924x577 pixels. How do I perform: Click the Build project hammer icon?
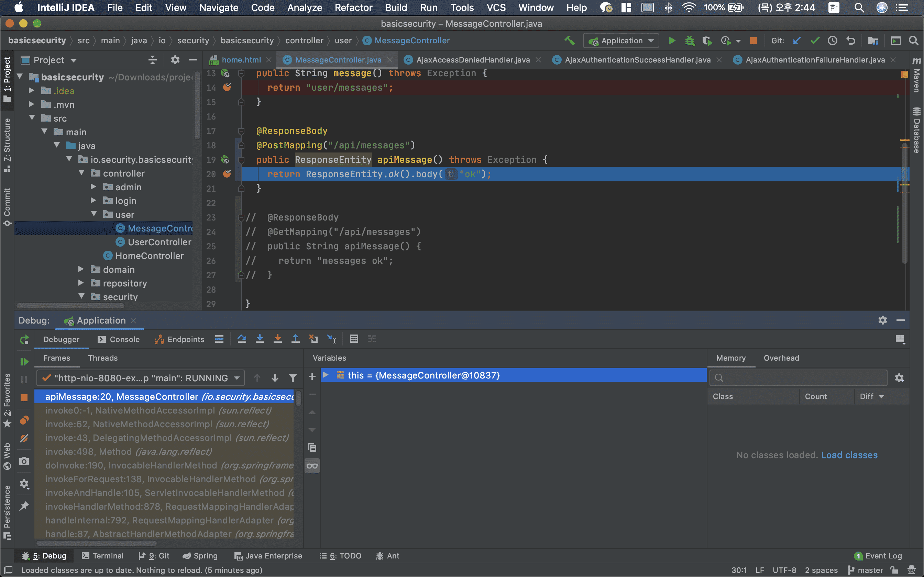click(x=570, y=41)
